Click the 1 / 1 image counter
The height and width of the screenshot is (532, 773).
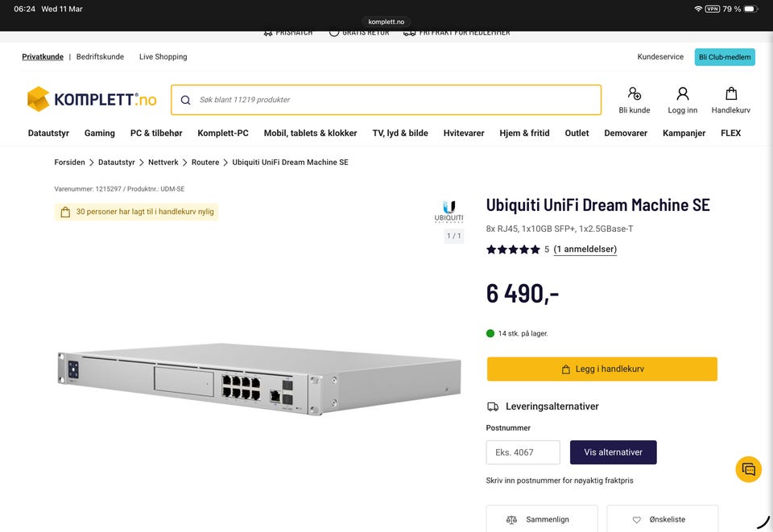coord(453,236)
